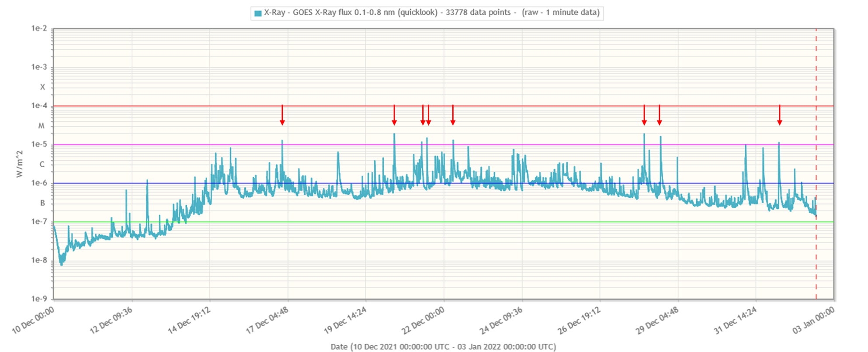Click the seventh red arrow from the left
Image resolution: width=868 pixels, height=352 pixels.
point(660,115)
